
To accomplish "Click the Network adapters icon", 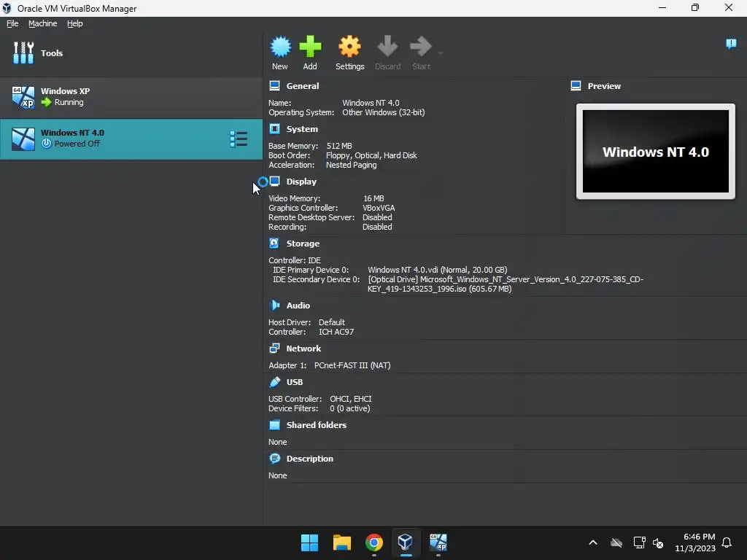I will click(274, 348).
